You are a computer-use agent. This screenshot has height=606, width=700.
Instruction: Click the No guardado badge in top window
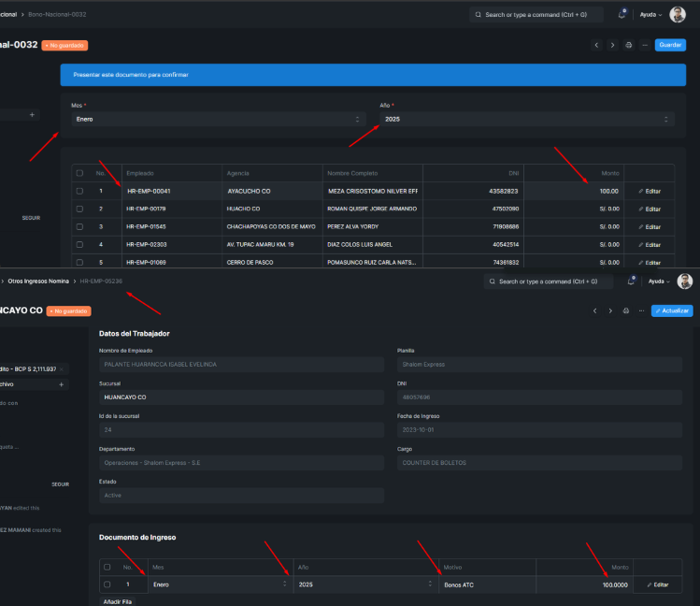pos(64,46)
